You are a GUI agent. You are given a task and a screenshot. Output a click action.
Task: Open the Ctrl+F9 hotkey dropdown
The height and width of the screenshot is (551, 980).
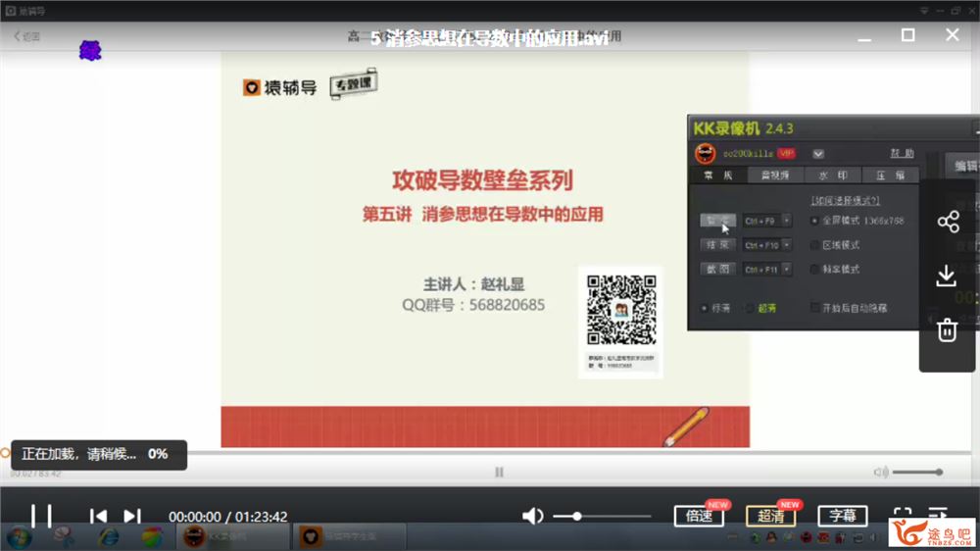(787, 221)
